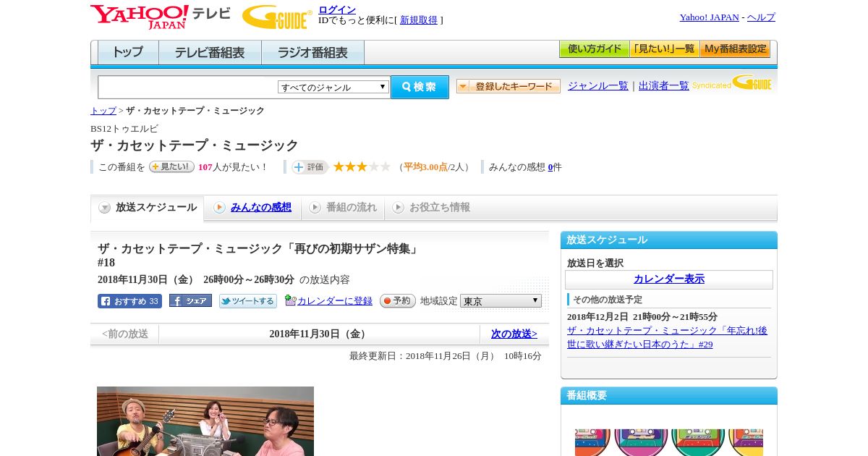Viewport: 868px width, 456px height.
Task: Click the ログイン link
Action: (x=337, y=9)
